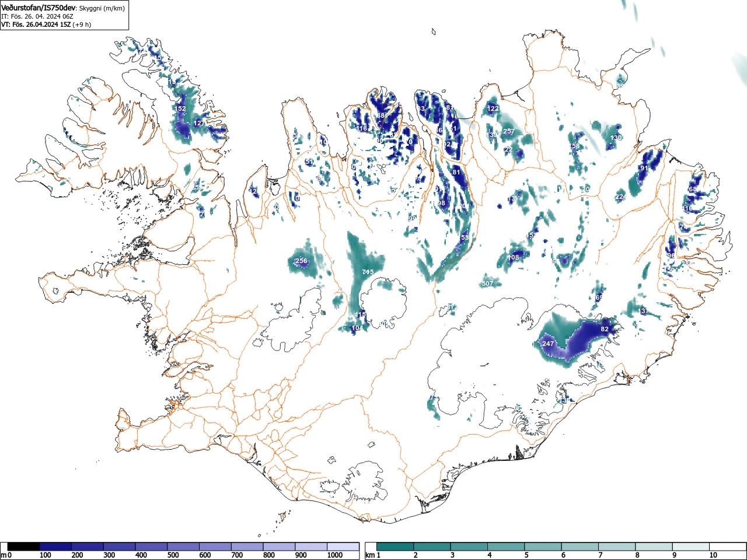Click the IT initial time line 06Z
This screenshot has width=747, height=560.
coord(37,16)
